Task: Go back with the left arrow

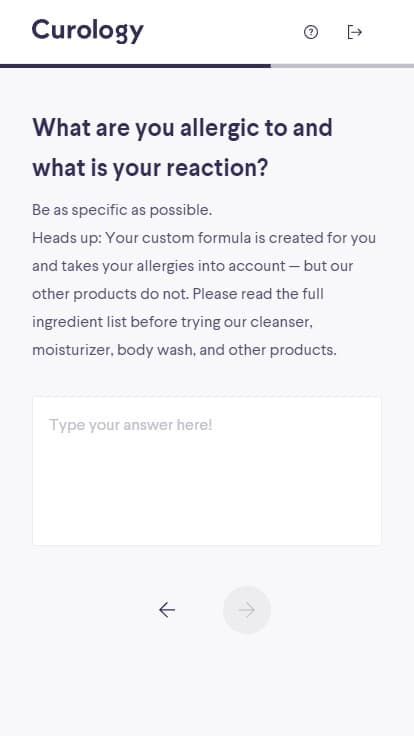Action: coord(167,610)
